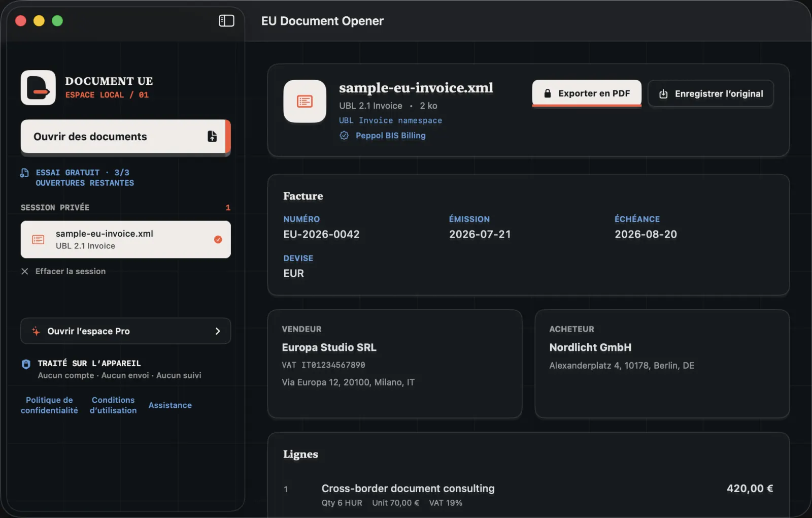
Task: Click the download icon on Enregistrer l'original
Action: pyautogui.click(x=663, y=94)
